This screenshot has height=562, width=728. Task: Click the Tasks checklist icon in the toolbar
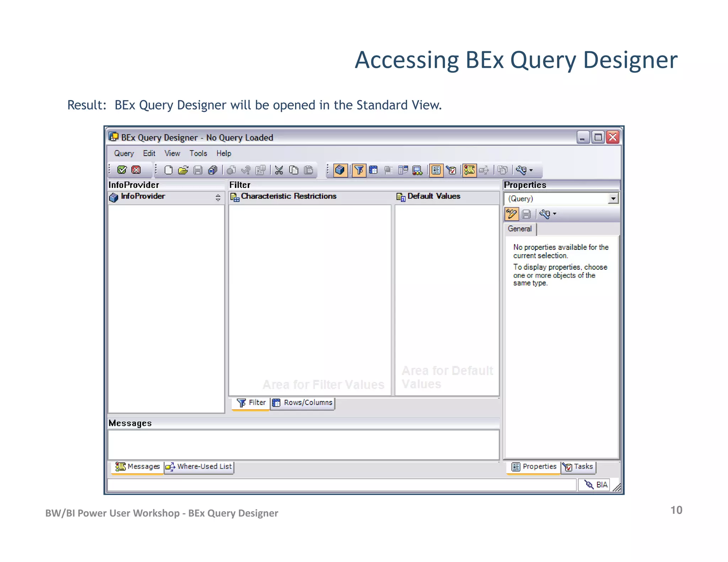(x=451, y=170)
